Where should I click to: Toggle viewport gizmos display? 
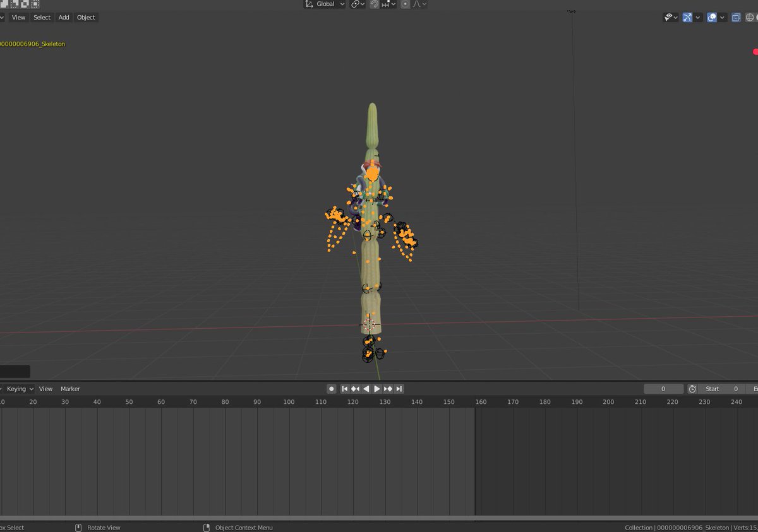(687, 18)
